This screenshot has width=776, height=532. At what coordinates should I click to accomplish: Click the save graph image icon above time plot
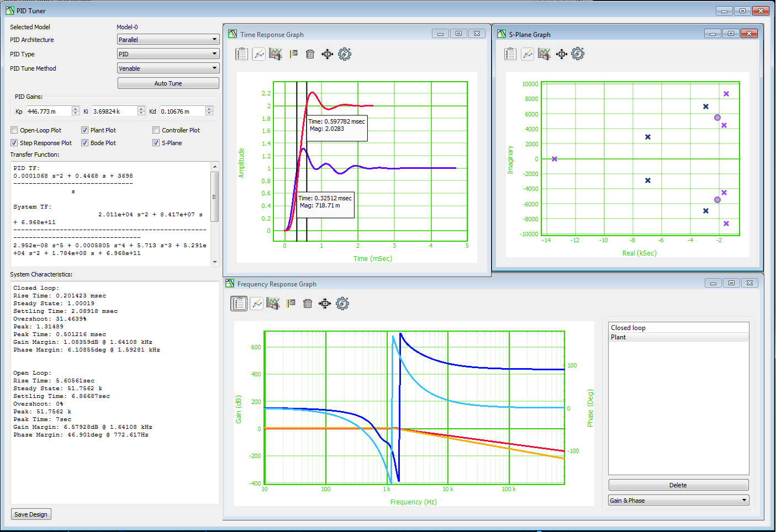click(276, 54)
